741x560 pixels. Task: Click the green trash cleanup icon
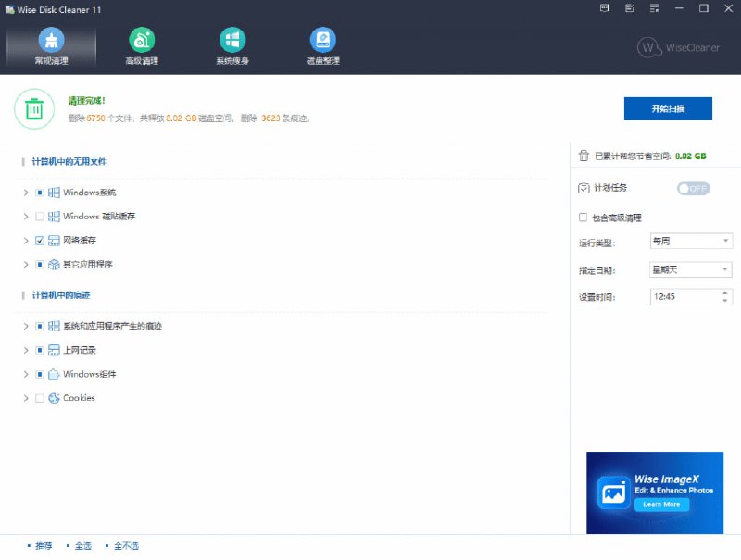pos(33,109)
